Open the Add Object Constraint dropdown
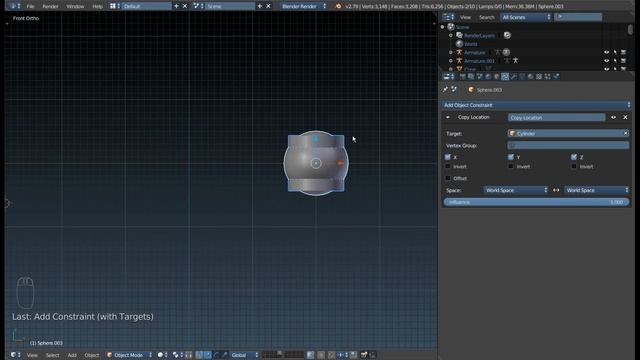Image resolution: width=640 pixels, height=360 pixels. [x=536, y=105]
